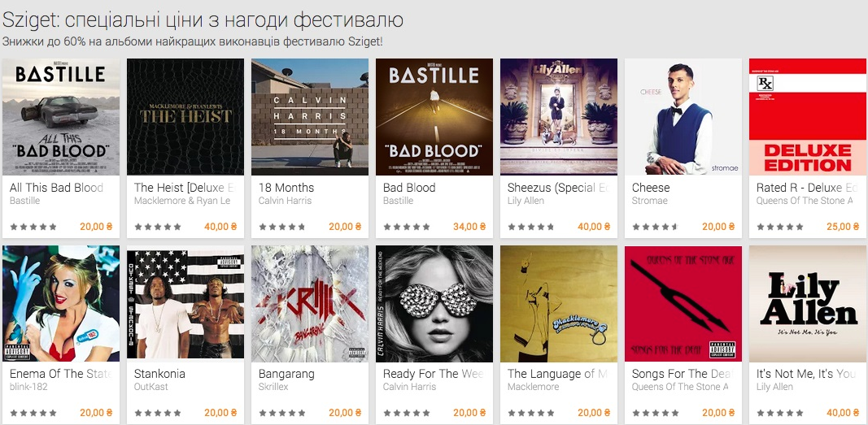Buy The Heist for 40,00 ₴
This screenshot has height=425, width=868.
(220, 227)
